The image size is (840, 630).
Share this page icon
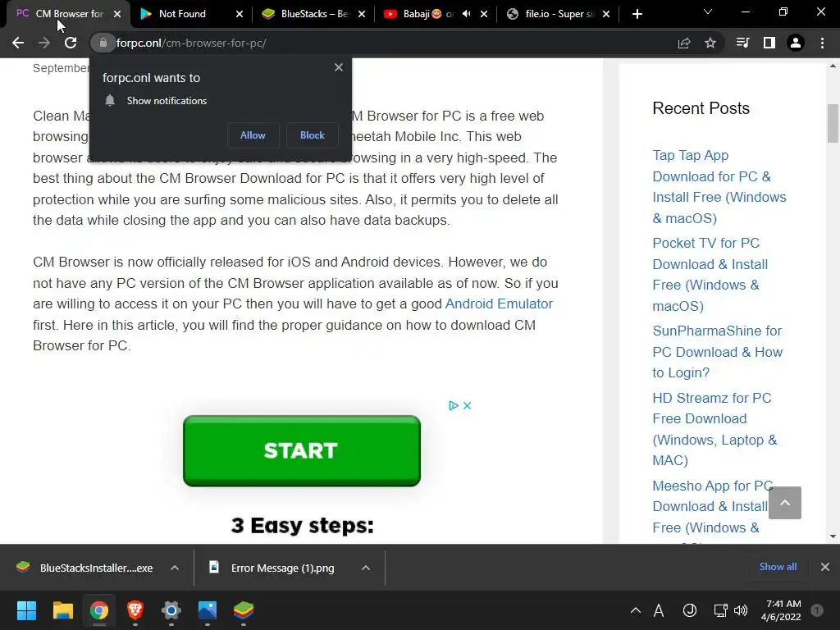pyautogui.click(x=684, y=43)
